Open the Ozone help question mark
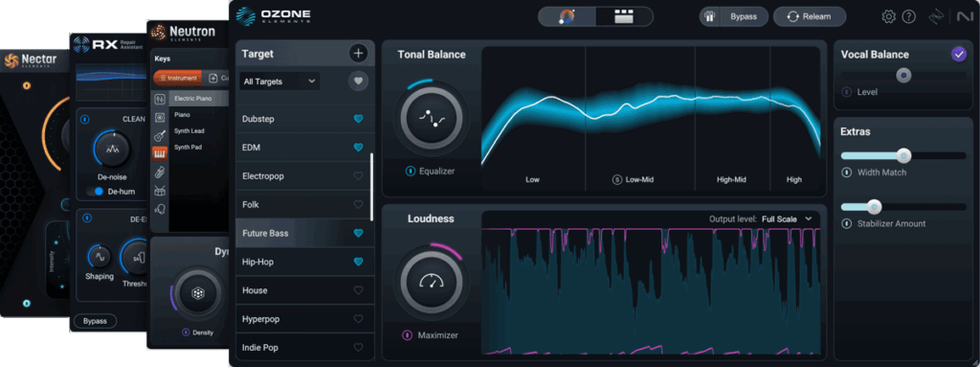This screenshot has width=980, height=367. pos(909,17)
